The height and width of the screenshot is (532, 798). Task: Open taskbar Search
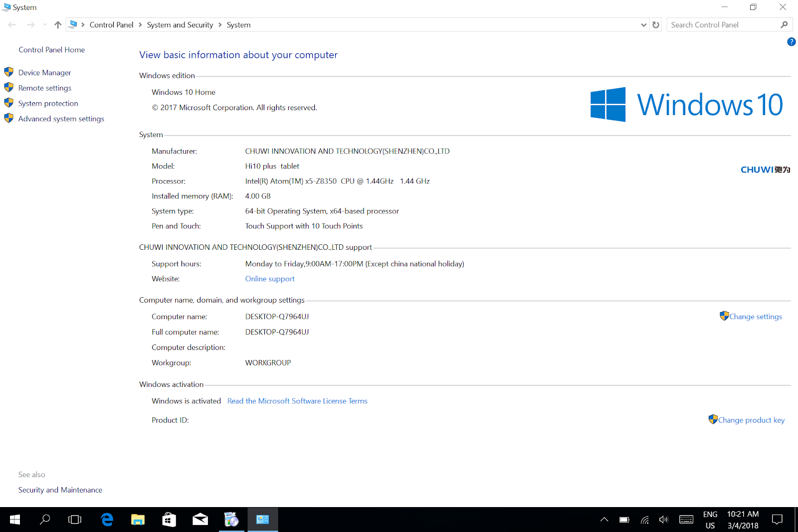(45, 520)
